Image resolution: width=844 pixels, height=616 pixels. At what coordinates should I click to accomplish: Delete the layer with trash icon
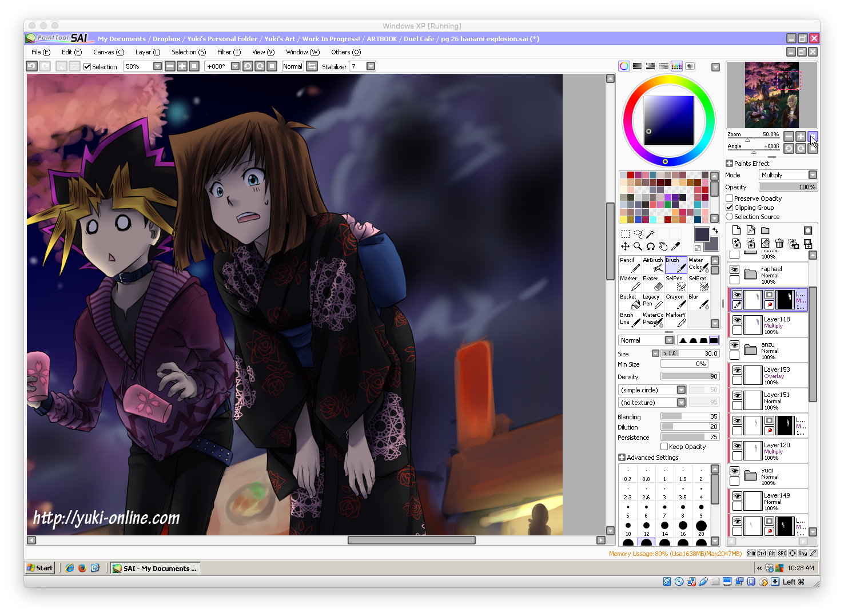click(779, 244)
